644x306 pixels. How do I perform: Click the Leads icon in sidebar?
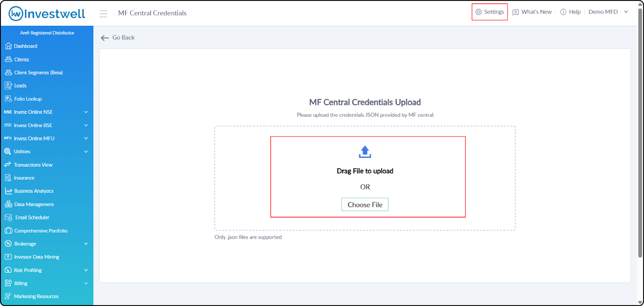pos(8,85)
